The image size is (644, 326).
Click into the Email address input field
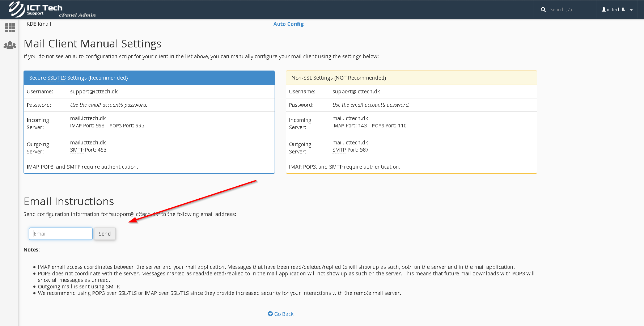61,234
